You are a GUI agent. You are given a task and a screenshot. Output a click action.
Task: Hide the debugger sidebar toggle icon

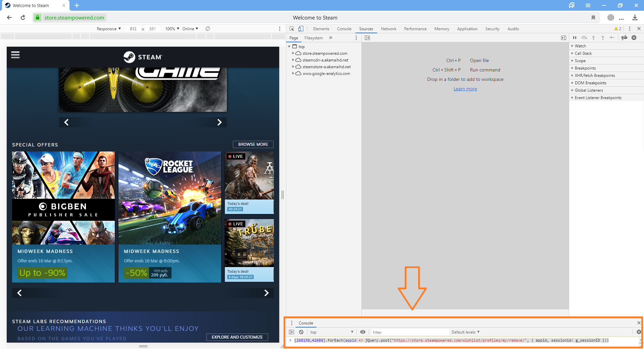[563, 38]
